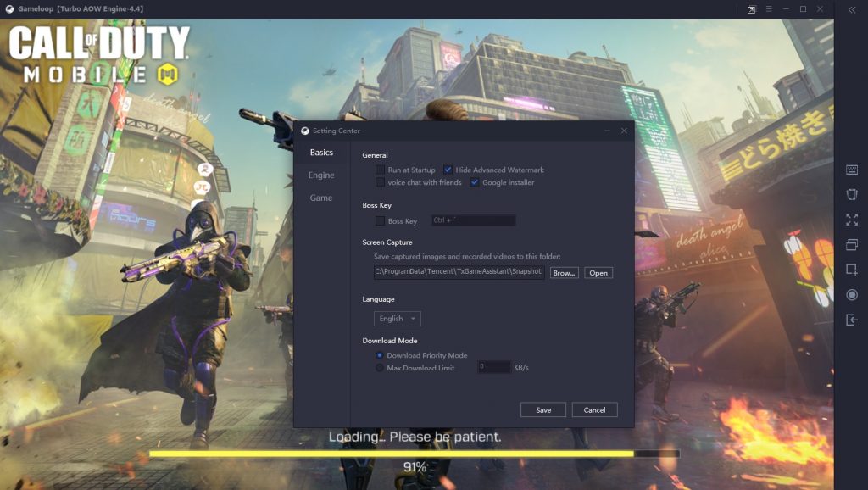Click the screen capture folder path field
This screenshot has height=490, width=868.
tap(459, 272)
